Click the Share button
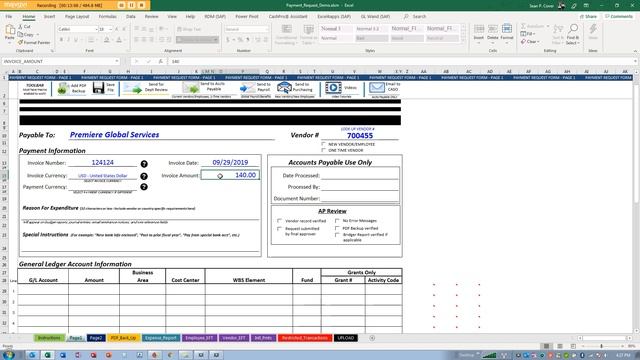This screenshot has width=640, height=360. click(x=588, y=17)
